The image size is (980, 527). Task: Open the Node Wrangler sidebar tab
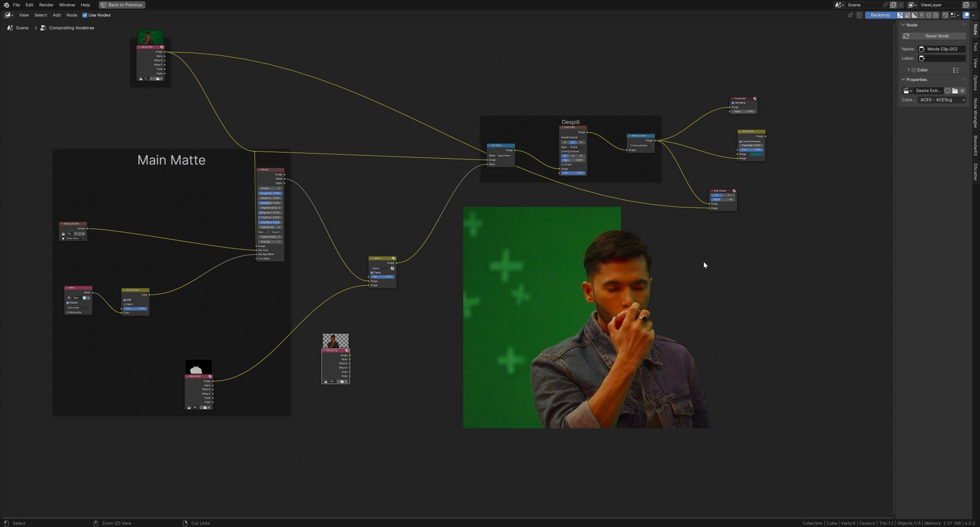point(975,113)
